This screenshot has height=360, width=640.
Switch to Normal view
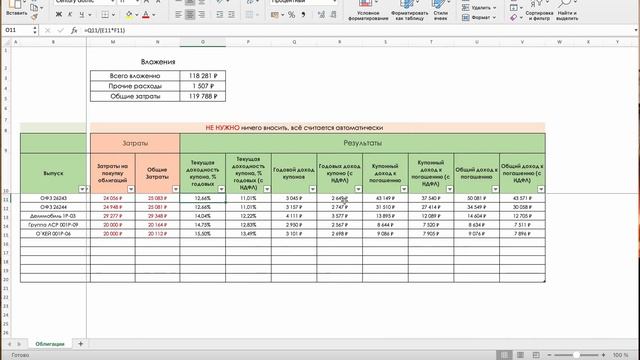click(x=504, y=355)
